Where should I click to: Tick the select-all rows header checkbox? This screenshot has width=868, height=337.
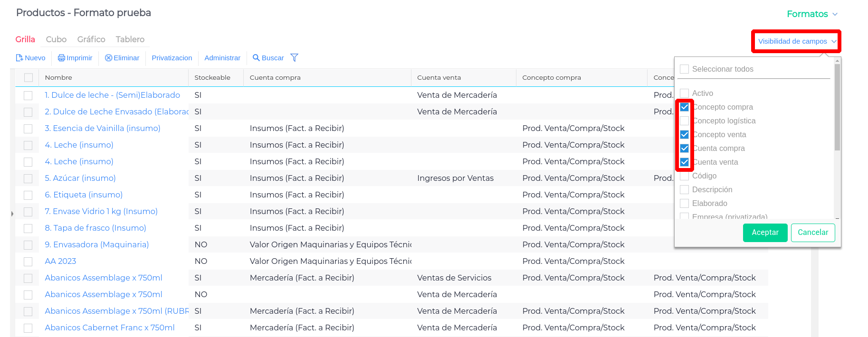tap(29, 78)
